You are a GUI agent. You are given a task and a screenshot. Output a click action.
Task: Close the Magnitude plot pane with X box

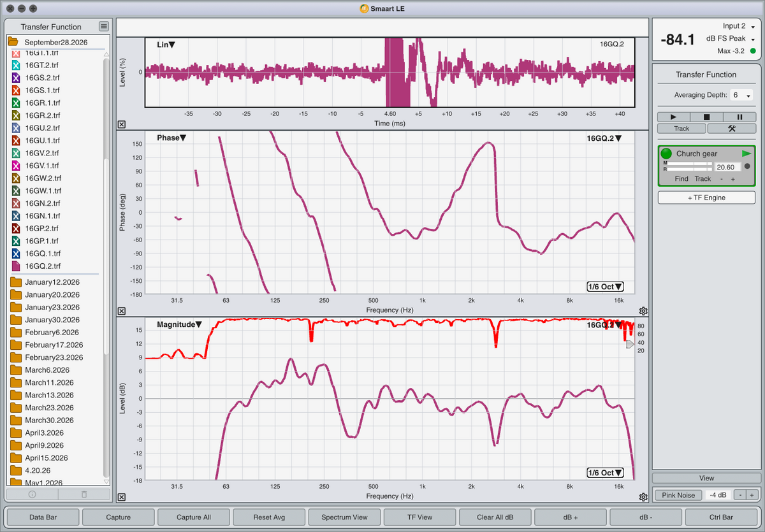(122, 497)
